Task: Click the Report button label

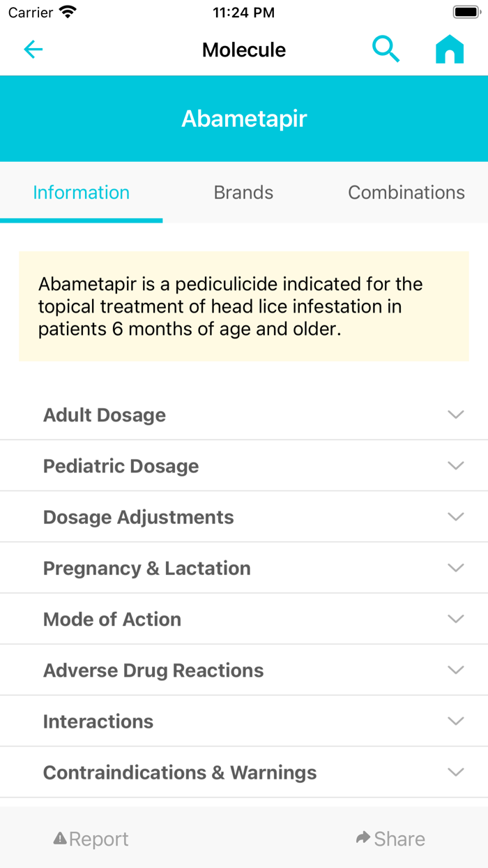Action: 99,839
